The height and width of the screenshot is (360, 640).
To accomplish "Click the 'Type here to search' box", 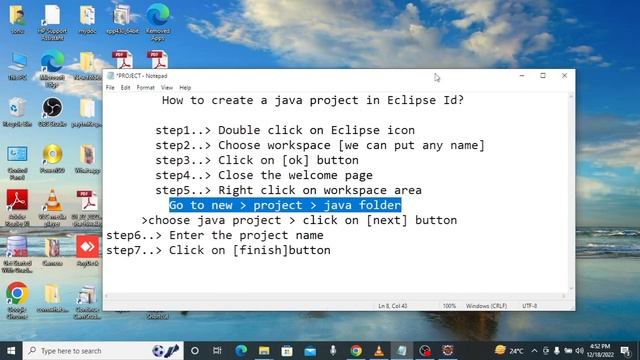I will 103,351.
